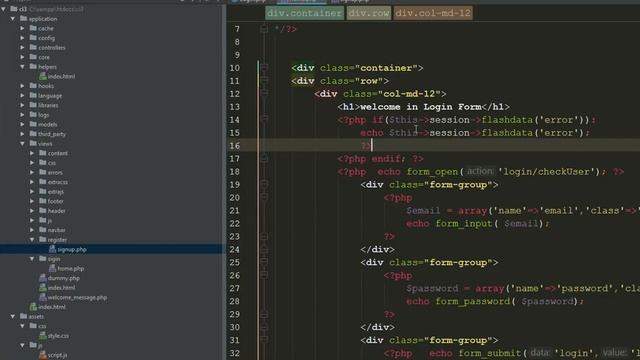Click the 'action:' parameter hint

[x=480, y=171]
